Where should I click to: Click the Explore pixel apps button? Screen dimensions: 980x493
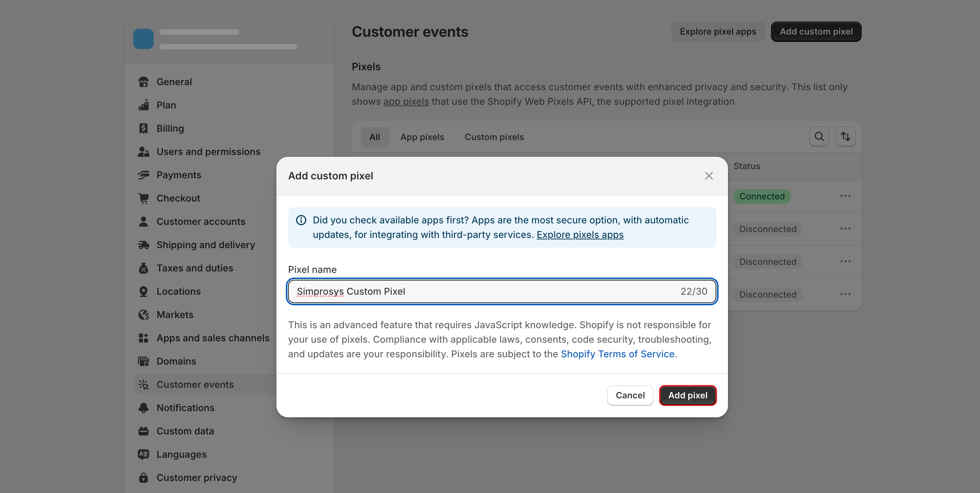click(x=718, y=32)
